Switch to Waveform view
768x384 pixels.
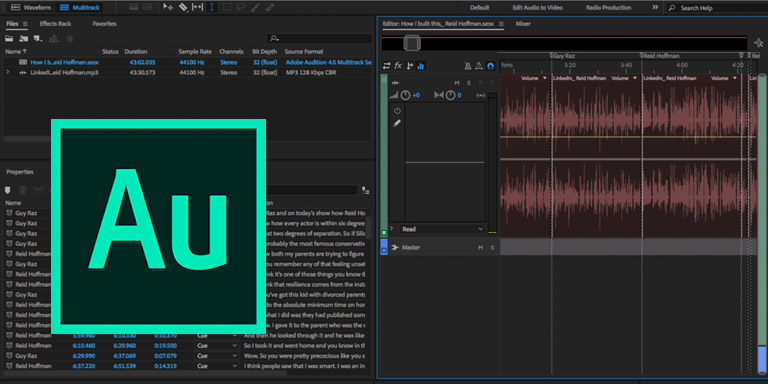click(31, 8)
